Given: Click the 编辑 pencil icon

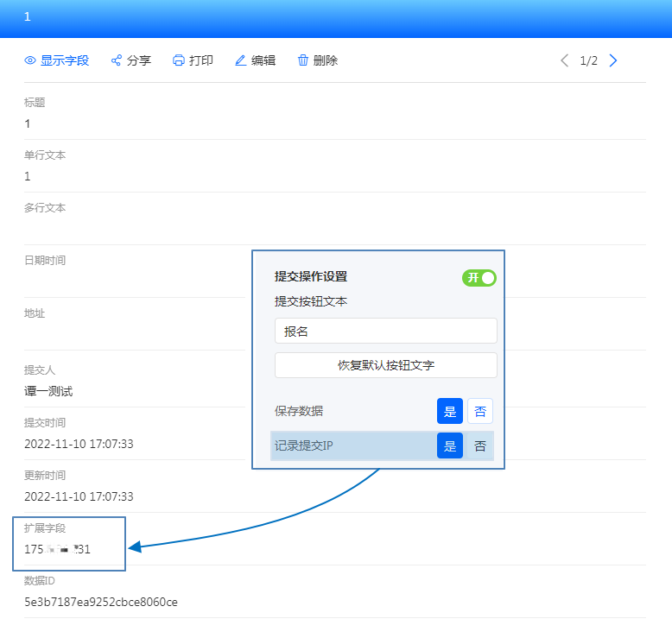Looking at the screenshot, I should (x=241, y=60).
